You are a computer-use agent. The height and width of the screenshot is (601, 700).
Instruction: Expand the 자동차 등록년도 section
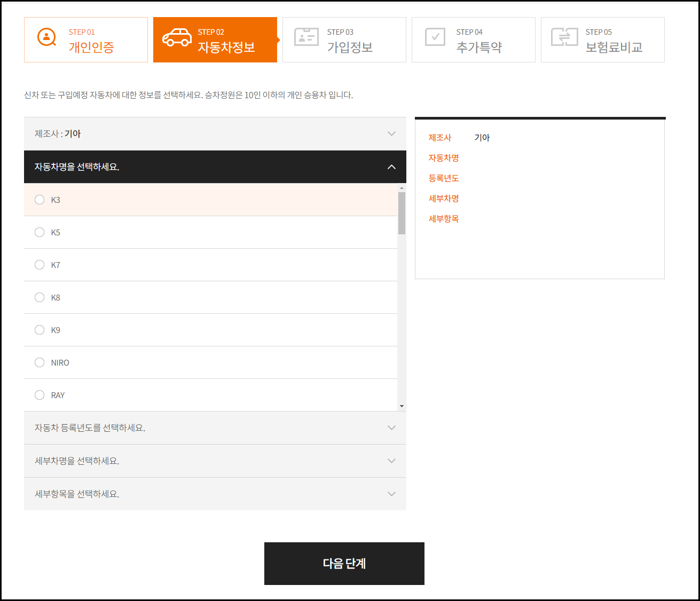tap(215, 428)
